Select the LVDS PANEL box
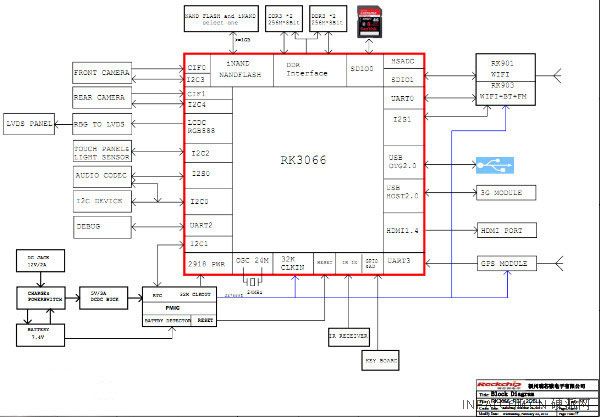 tap(29, 124)
